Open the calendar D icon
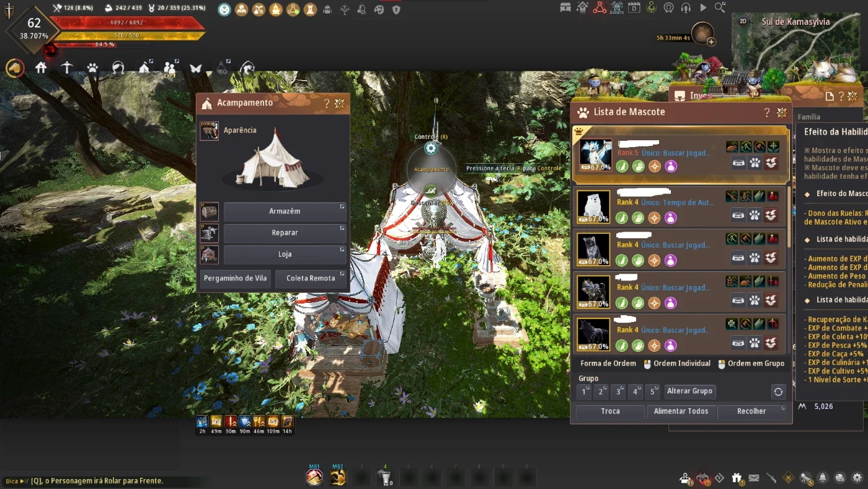The height and width of the screenshot is (489, 868). [634, 7]
